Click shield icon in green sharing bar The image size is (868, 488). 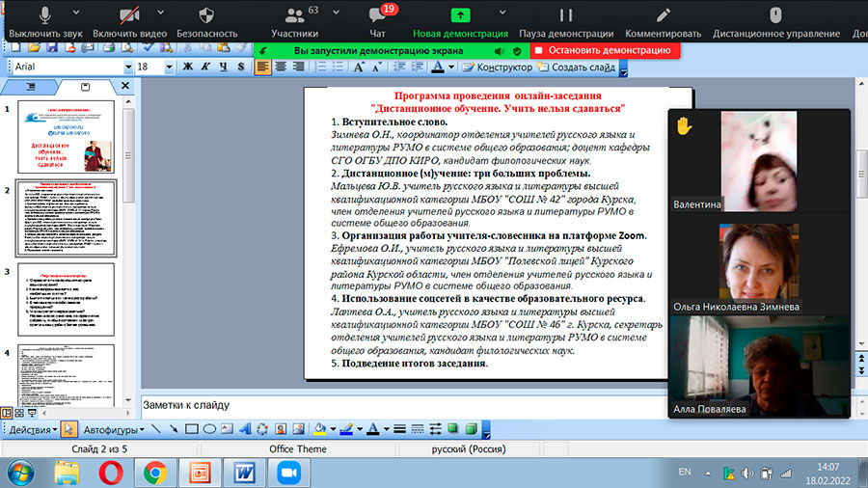tap(517, 51)
